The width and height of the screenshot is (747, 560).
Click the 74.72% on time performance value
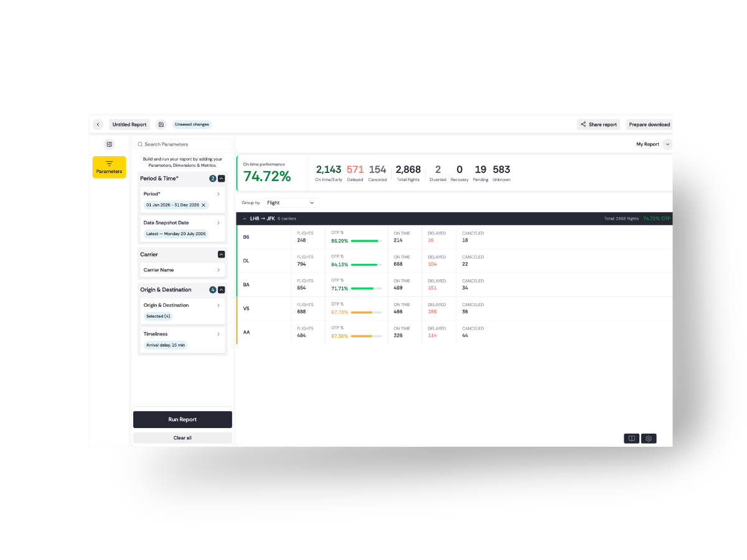click(267, 176)
